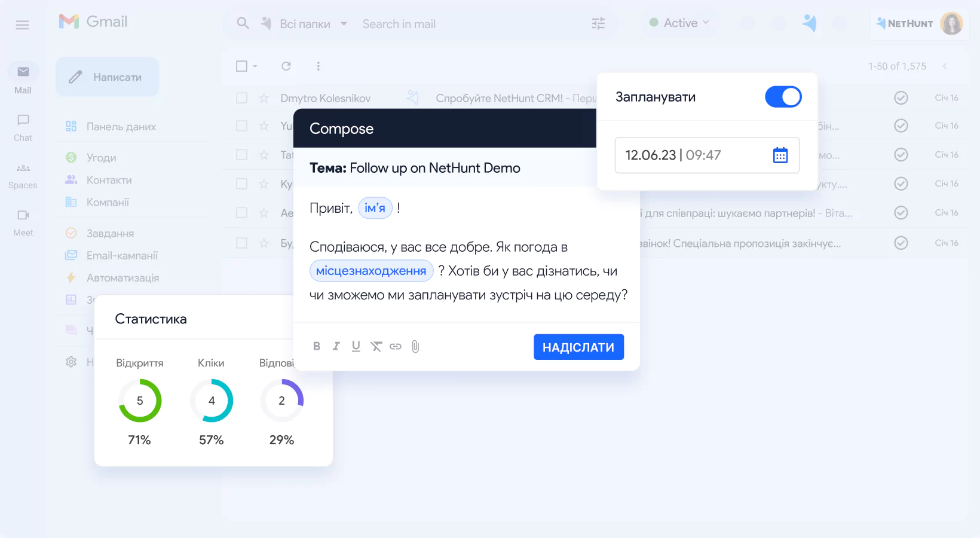This screenshot has height=538, width=980.
Task: Click the 1-50 of 1,575 counter
Action: tap(897, 66)
